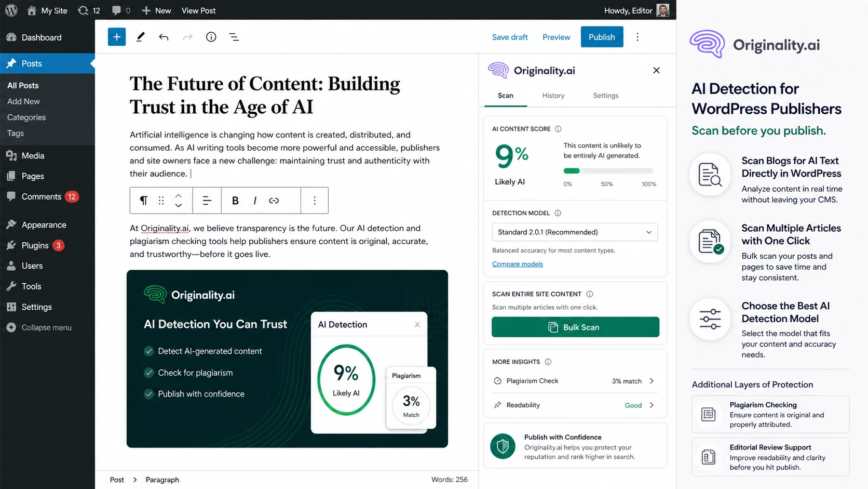Screen dimensions: 868x489
Task: Expand the Plagiarism Check row chevron
Action: 652,381
